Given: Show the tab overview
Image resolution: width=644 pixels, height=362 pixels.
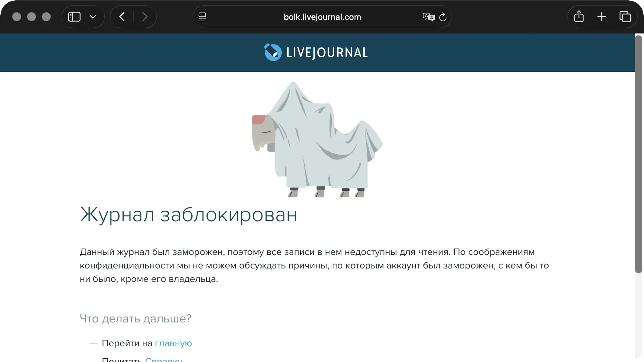Looking at the screenshot, I should 625,17.
